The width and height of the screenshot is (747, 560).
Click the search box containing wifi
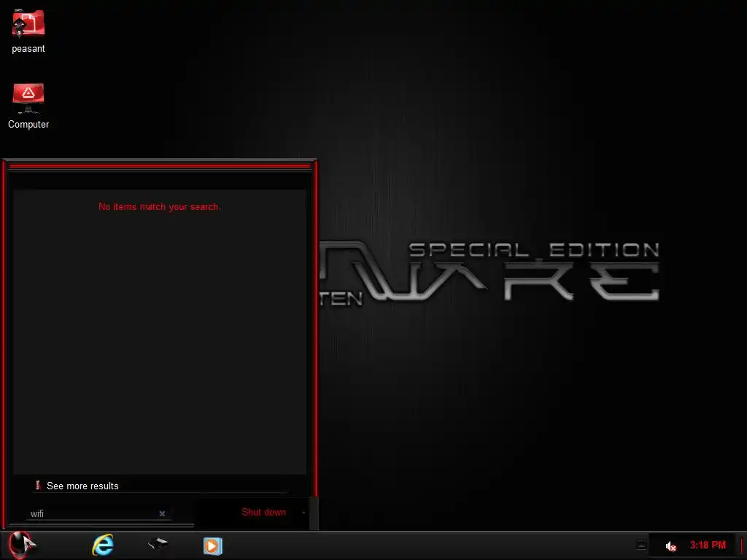pos(98,514)
